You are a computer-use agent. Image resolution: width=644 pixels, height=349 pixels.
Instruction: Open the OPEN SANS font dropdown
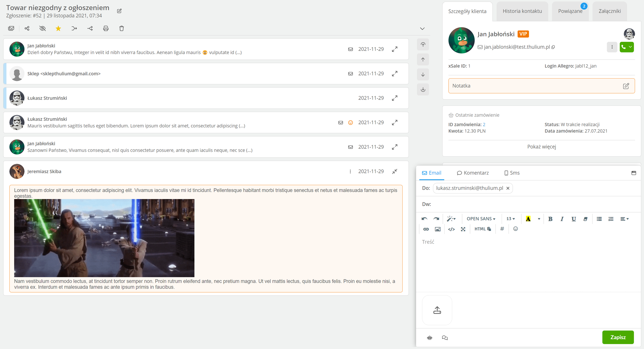(481, 219)
